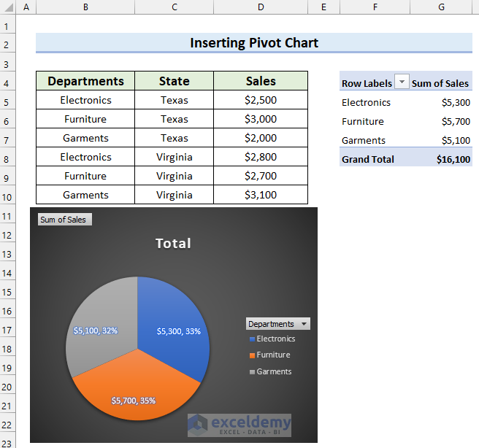This screenshot has height=448, width=479.
Task: Select the chart title Total
Action: pyautogui.click(x=173, y=243)
